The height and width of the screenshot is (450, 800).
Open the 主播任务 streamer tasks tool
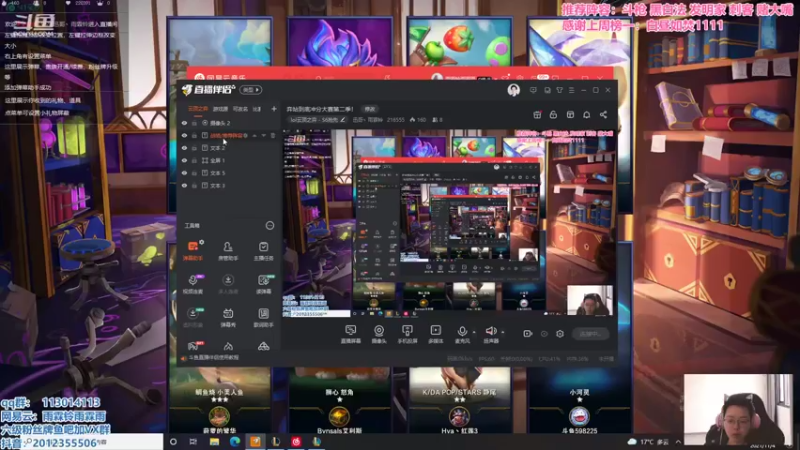pos(263,251)
